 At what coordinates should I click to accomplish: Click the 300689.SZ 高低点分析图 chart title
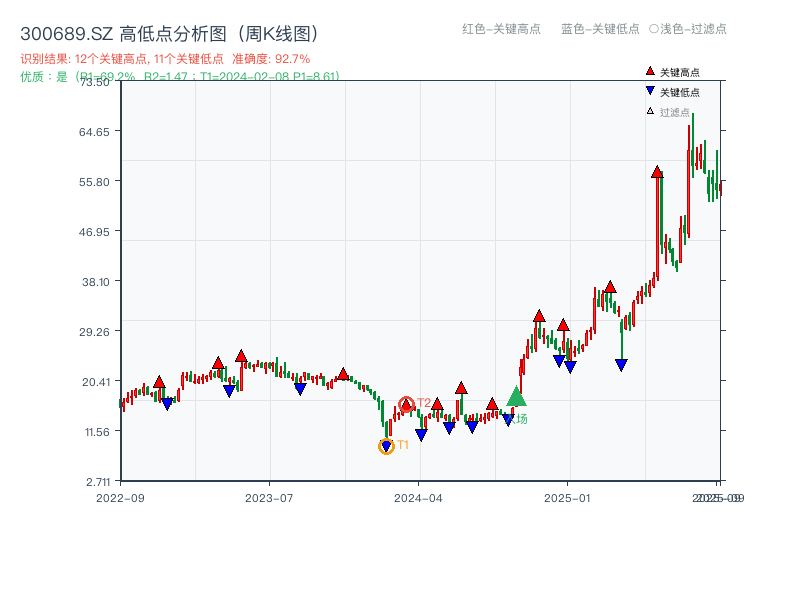pos(169,34)
